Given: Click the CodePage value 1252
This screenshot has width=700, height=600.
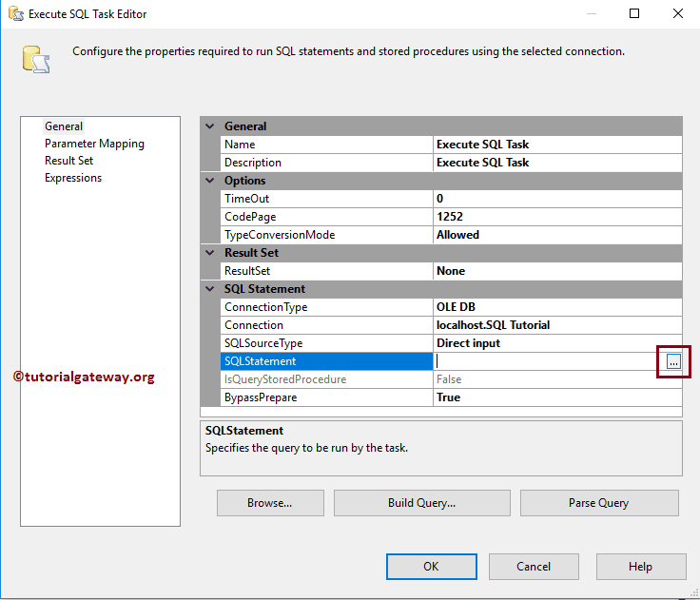Looking at the screenshot, I should [x=557, y=217].
